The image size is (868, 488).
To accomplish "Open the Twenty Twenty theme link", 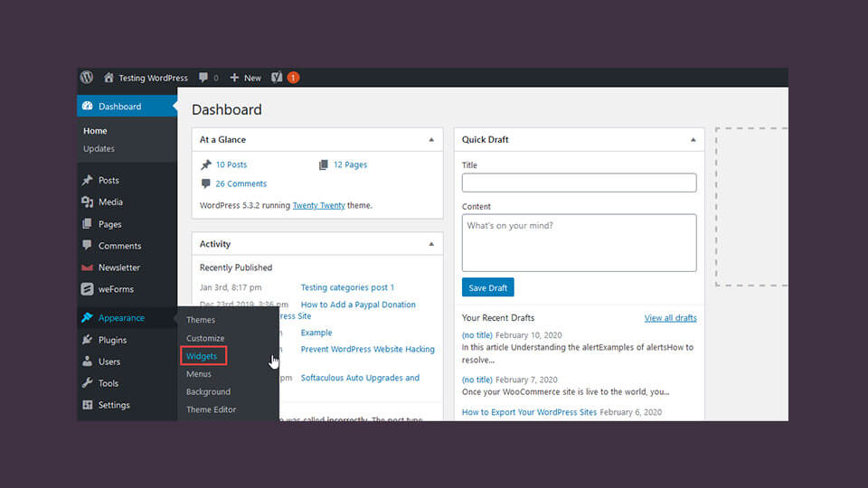I will (x=318, y=205).
